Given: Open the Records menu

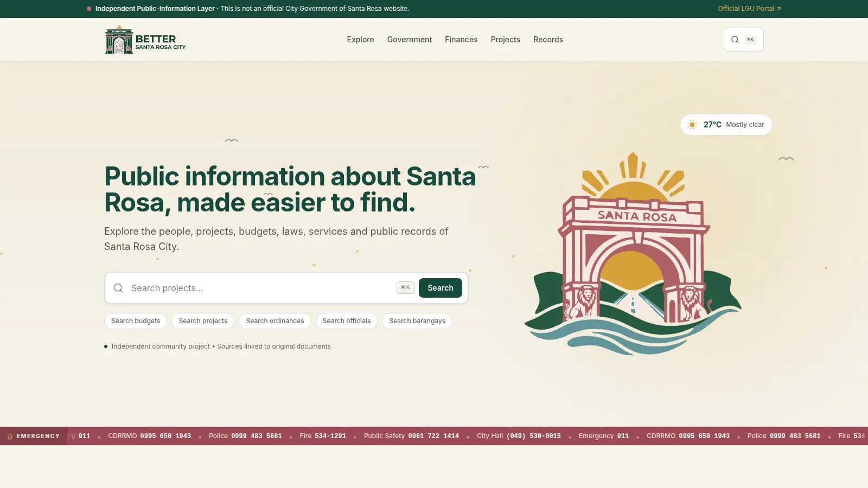Looking at the screenshot, I should [548, 40].
